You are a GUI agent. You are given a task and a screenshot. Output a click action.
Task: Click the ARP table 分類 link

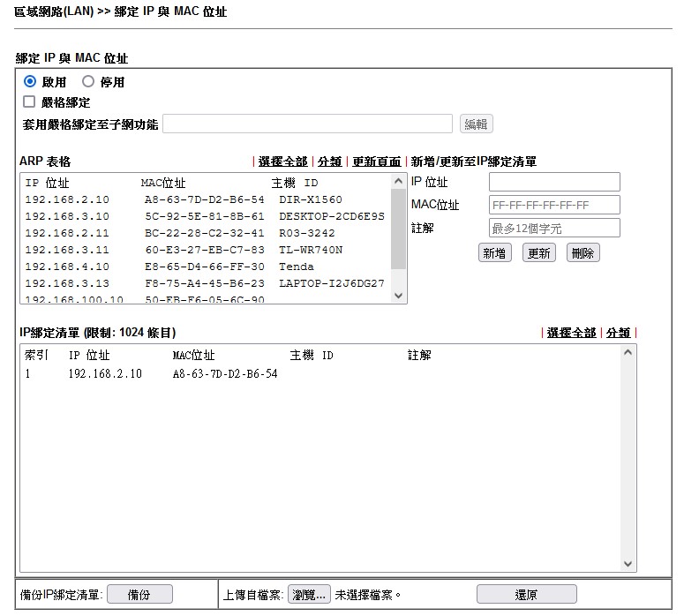click(x=329, y=162)
